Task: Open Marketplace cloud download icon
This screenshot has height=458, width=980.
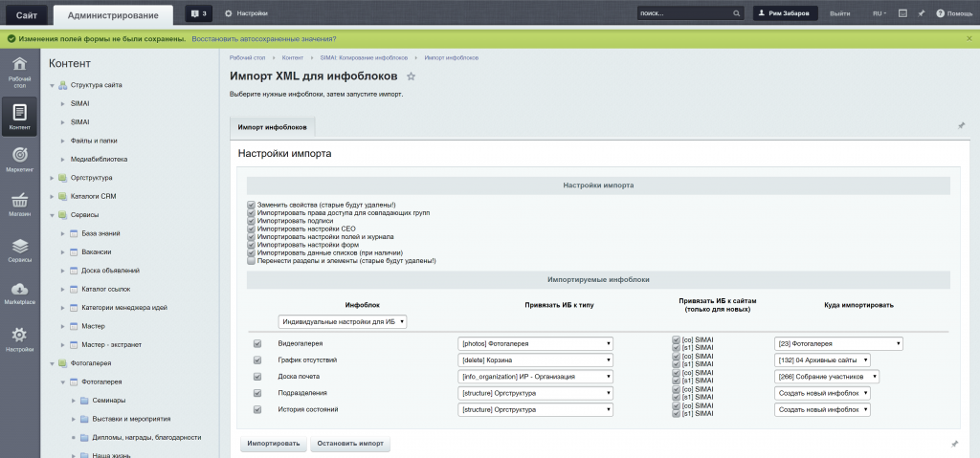Action: pyautogui.click(x=19, y=294)
